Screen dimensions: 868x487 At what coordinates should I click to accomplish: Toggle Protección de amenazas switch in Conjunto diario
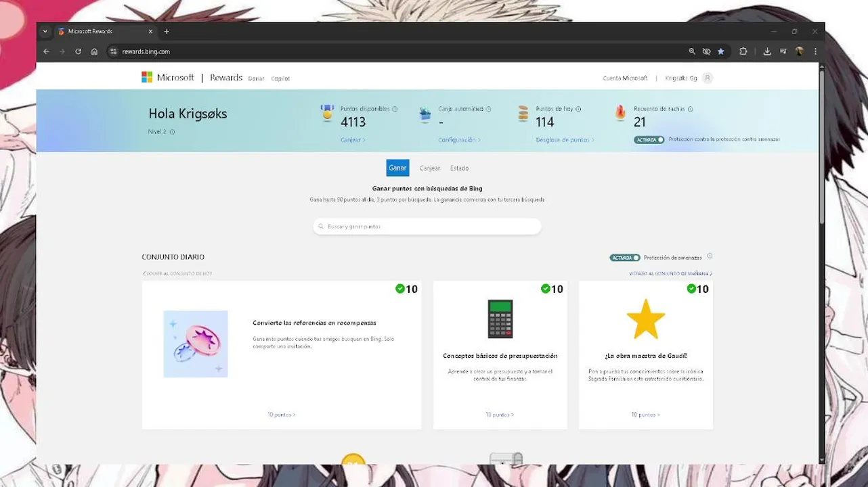tap(625, 258)
